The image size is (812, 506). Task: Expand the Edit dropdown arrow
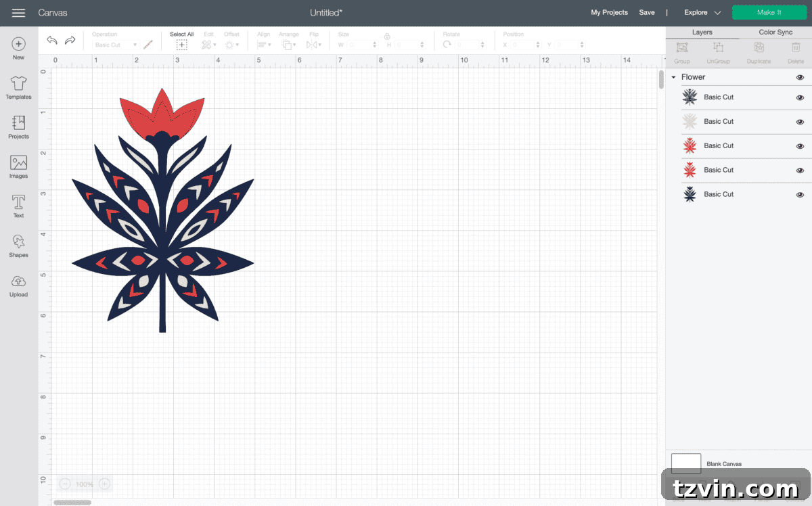pos(215,45)
